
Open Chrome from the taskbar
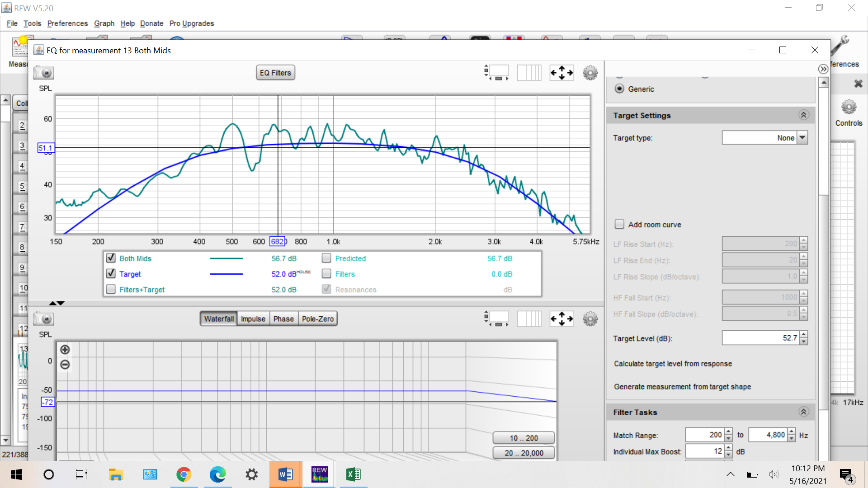pos(184,474)
